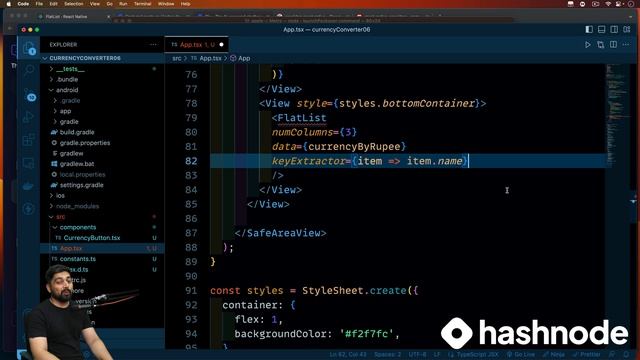Collapse the CURRENCYCONVERTER06 root folder

85,58
